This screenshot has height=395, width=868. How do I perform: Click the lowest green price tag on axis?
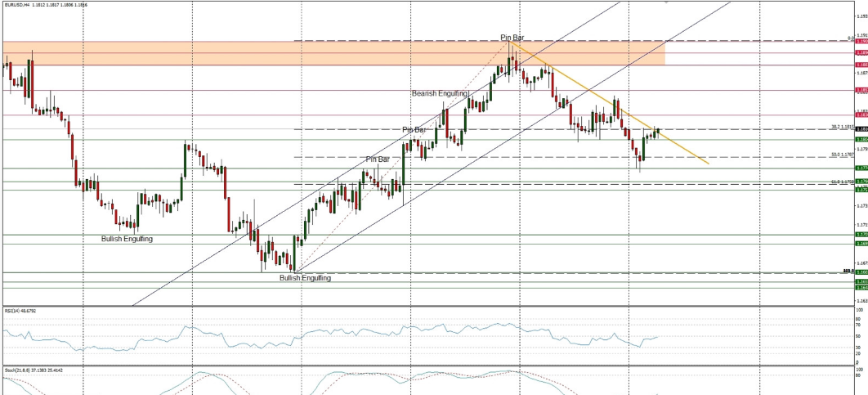click(x=861, y=288)
